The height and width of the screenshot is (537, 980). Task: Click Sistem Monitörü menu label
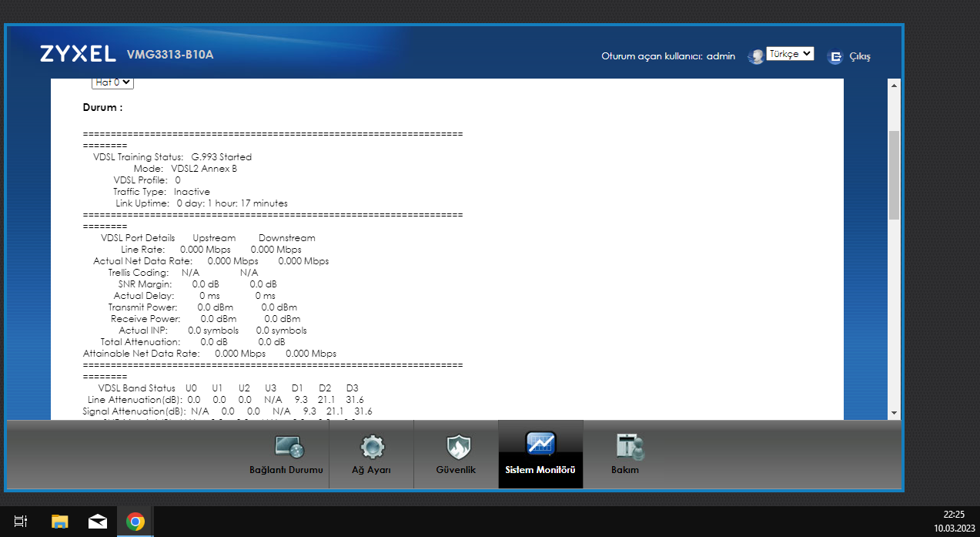(x=540, y=470)
